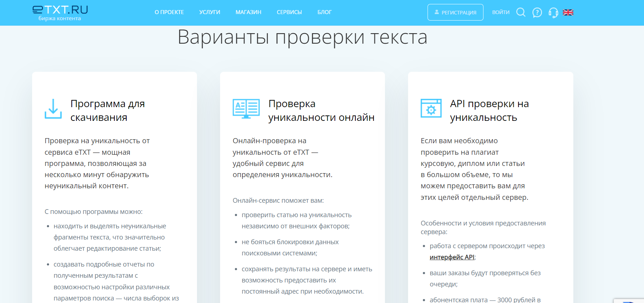644x303 pixels.
Task: Click bullet ваши заказы будут проверяться без очереди
Action: pyautogui.click(x=485, y=278)
